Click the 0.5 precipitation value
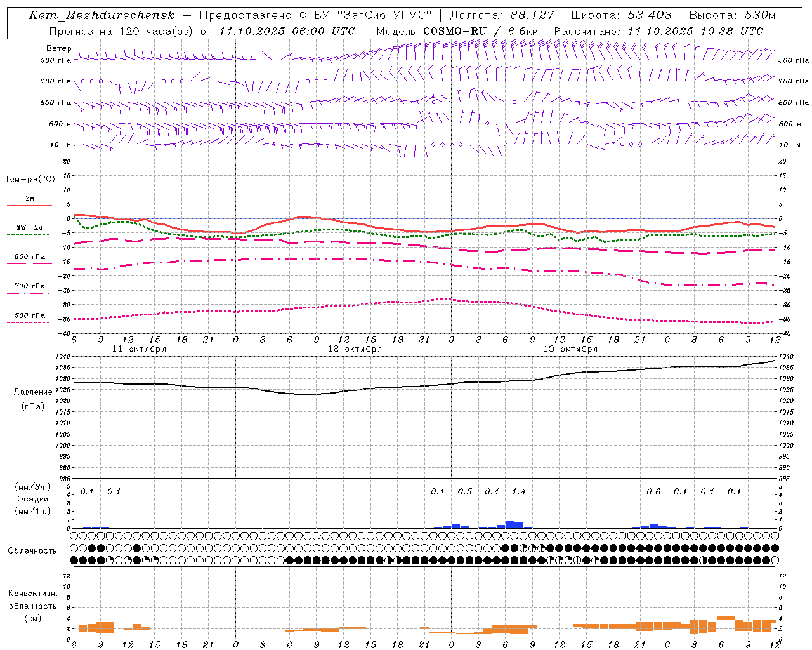This screenshot has width=812, height=650. click(465, 491)
